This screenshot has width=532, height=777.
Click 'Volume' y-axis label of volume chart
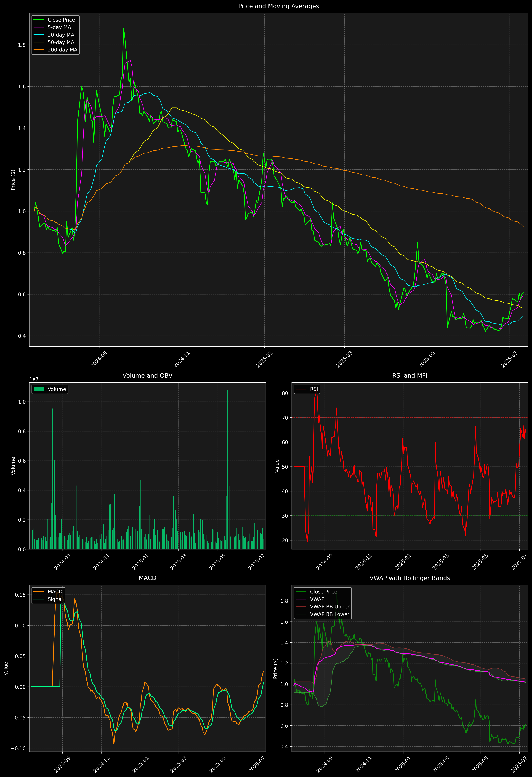click(x=13, y=466)
